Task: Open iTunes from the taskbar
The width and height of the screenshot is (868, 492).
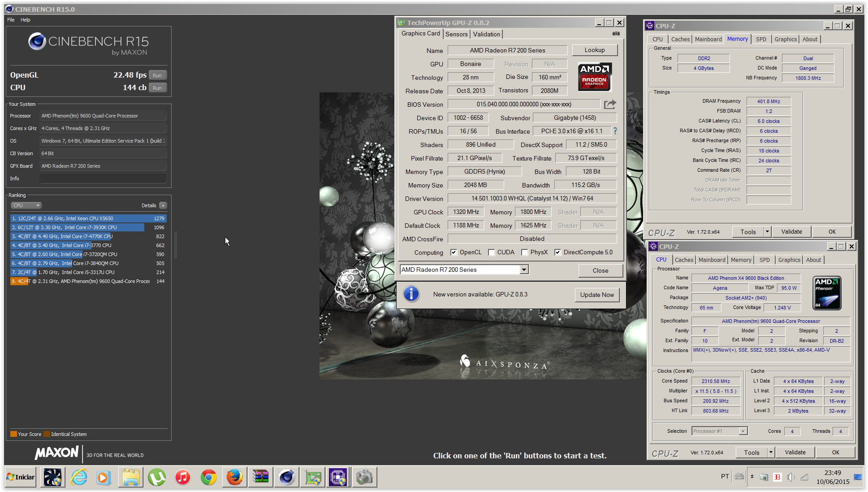Action: [x=182, y=477]
